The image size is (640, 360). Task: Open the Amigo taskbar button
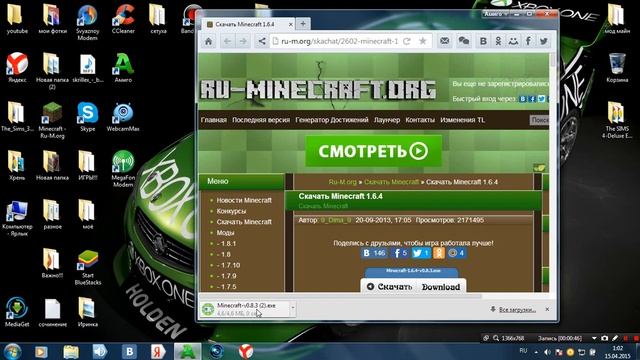(187, 351)
